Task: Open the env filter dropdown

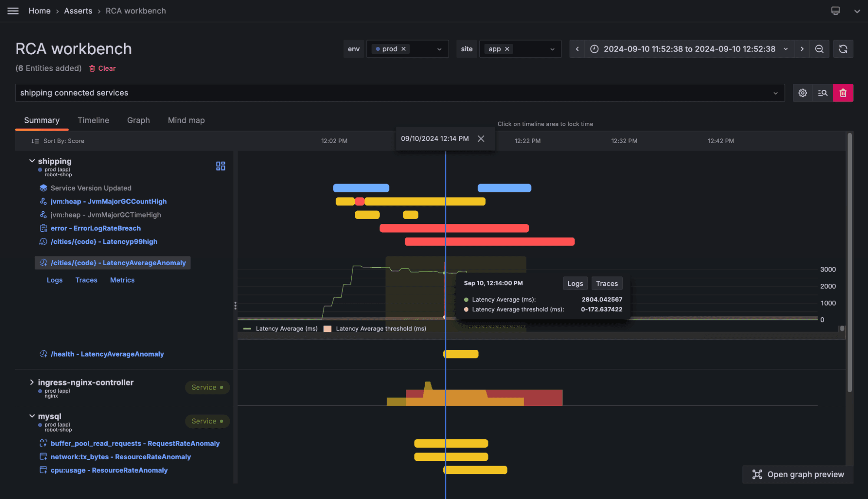Action: [439, 49]
